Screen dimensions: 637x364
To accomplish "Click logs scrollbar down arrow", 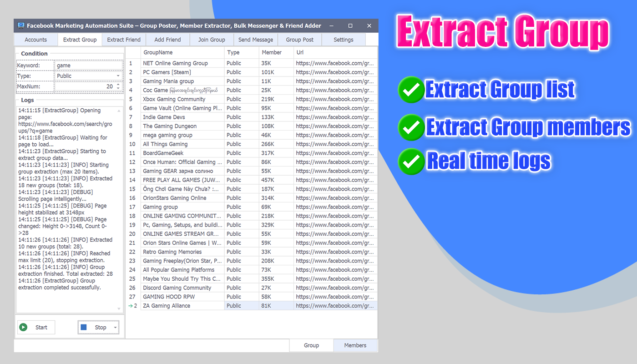I will pos(119,309).
